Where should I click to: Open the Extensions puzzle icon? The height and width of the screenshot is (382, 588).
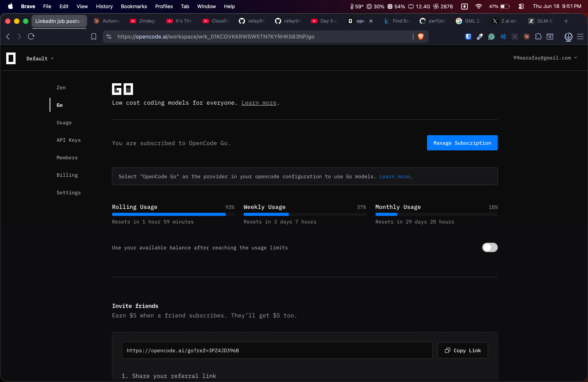pyautogui.click(x=538, y=37)
